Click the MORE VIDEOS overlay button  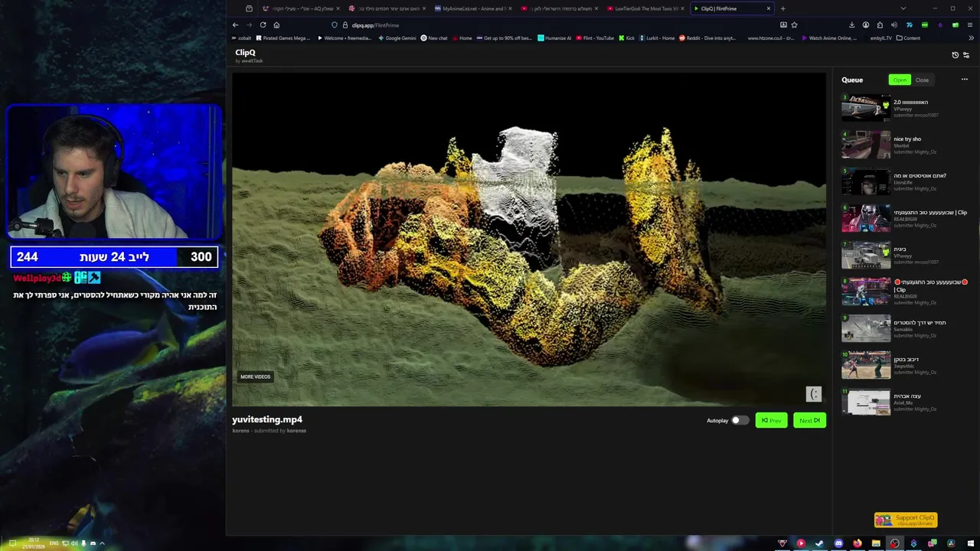coord(256,377)
